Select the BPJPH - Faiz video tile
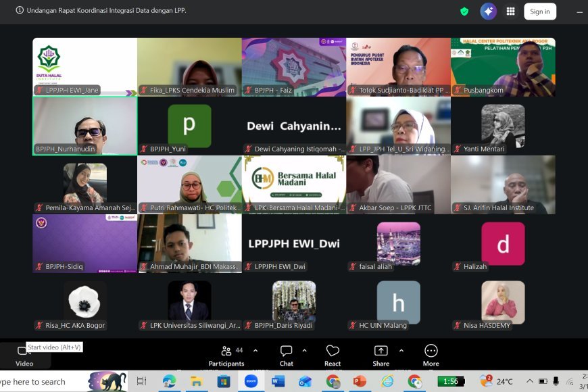Image resolution: width=588 pixels, height=392 pixels. pyautogui.click(x=294, y=67)
